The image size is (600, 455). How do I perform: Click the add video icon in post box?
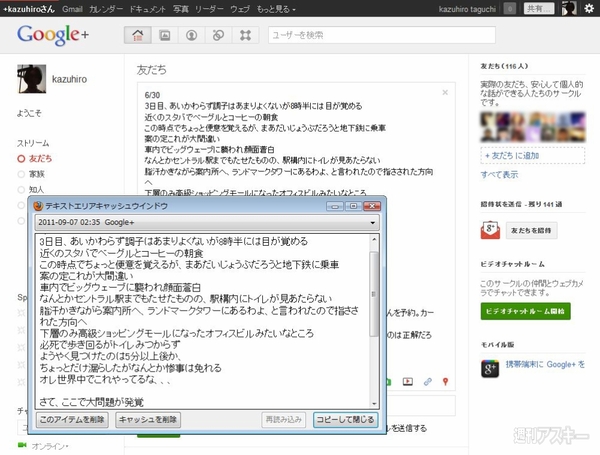(408, 382)
